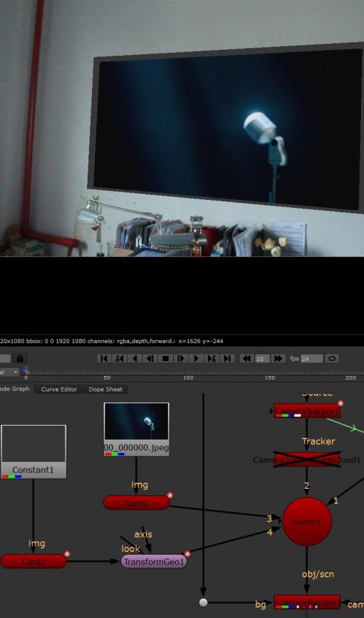Click the fps value field

tap(311, 359)
